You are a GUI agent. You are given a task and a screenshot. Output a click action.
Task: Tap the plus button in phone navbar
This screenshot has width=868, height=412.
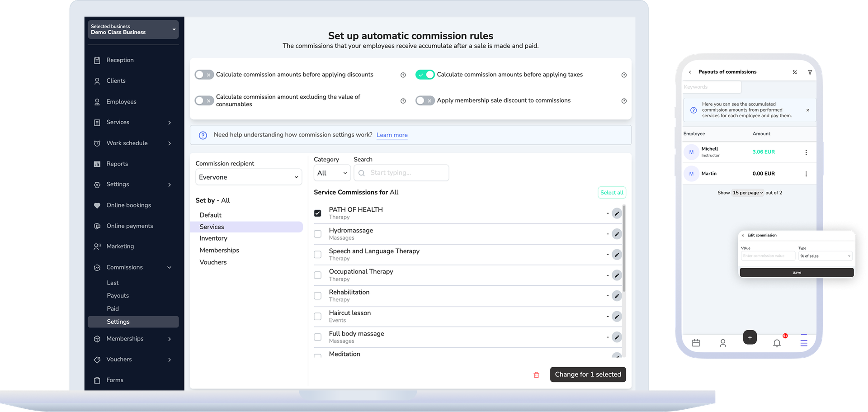[x=750, y=337]
